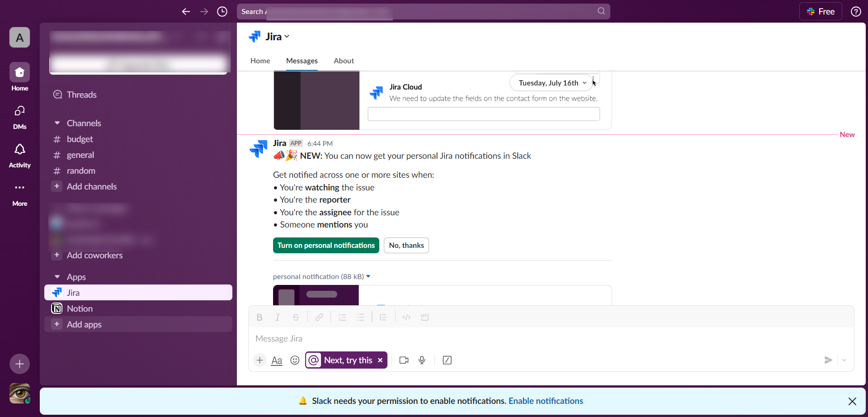Dismiss the 'Next, try this' tip
Viewport: 868px width, 417px height.
[380, 360]
